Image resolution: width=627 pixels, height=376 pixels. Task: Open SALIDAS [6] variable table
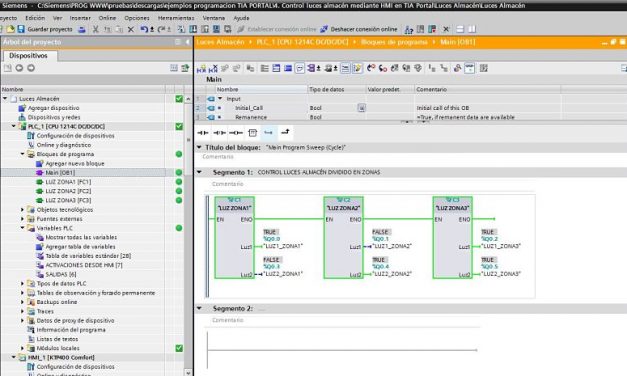point(61,274)
